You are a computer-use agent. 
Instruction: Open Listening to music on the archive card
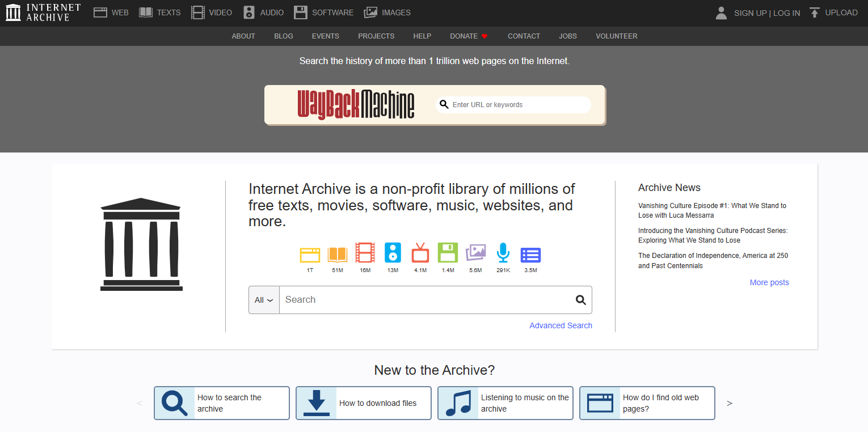tap(505, 403)
